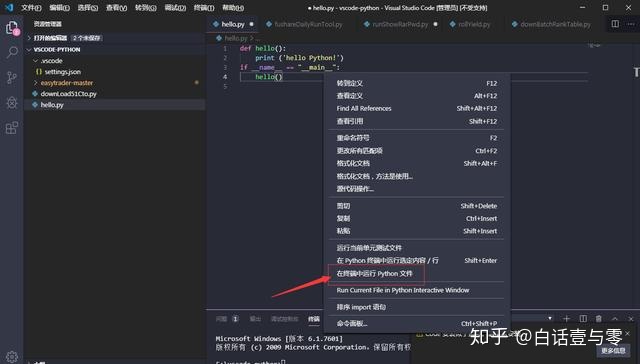Screen dimensions: 640x364
Task: Maximize the panel with the up chevron
Action: click(x=615, y=318)
